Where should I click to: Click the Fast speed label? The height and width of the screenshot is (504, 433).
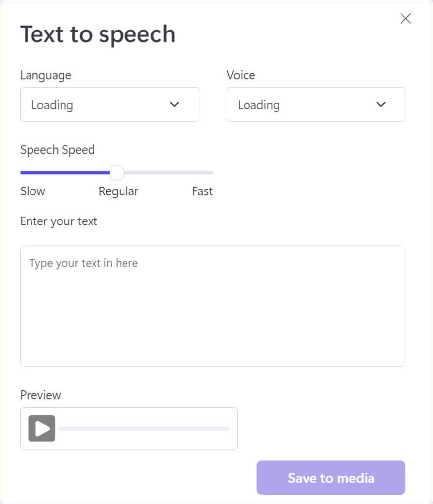coord(202,191)
